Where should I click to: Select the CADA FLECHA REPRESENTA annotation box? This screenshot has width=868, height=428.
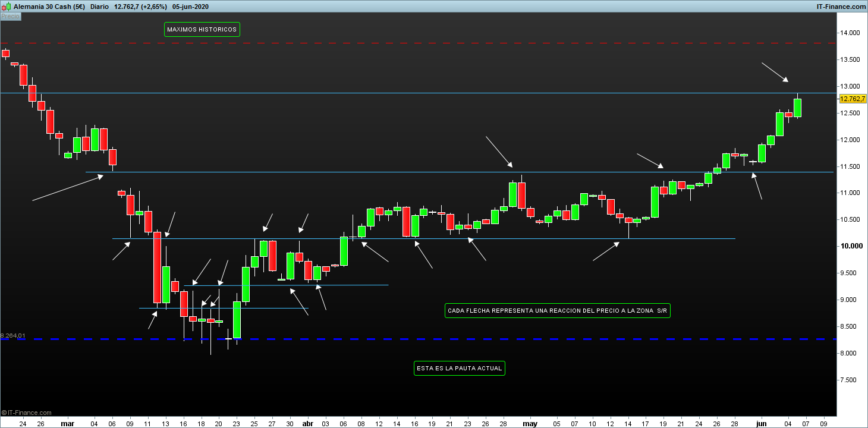[558, 310]
